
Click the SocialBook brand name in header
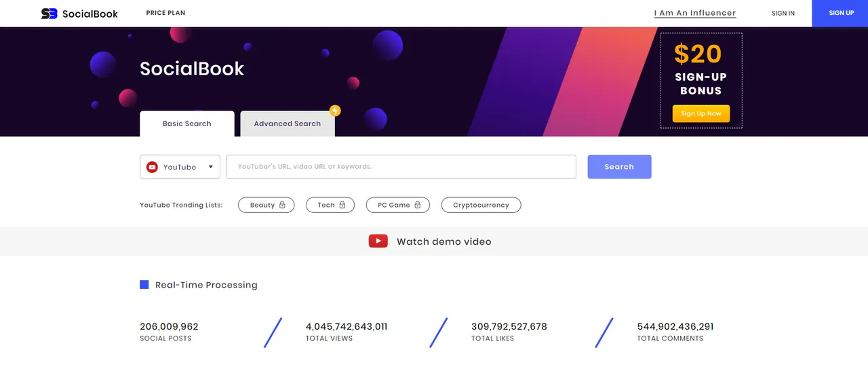[90, 14]
